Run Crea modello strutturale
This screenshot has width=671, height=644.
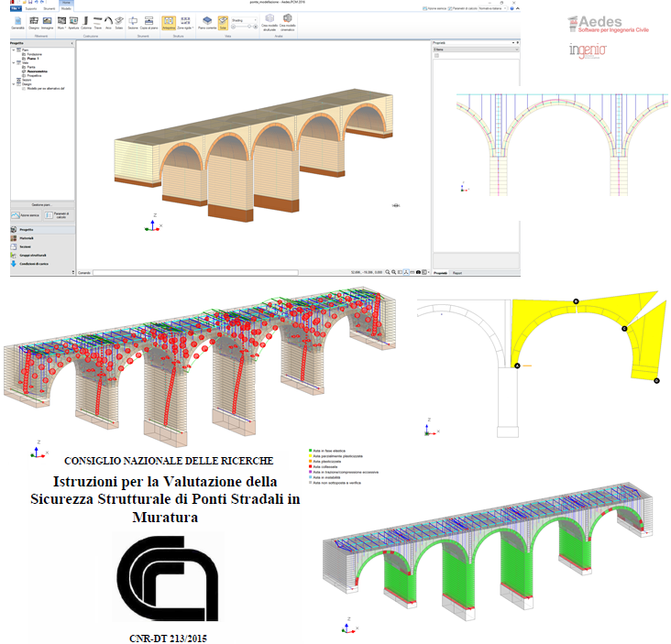[x=269, y=23]
